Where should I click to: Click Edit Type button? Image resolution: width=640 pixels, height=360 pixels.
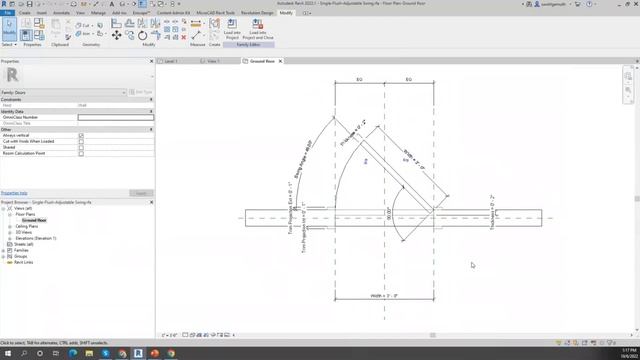tap(141, 93)
